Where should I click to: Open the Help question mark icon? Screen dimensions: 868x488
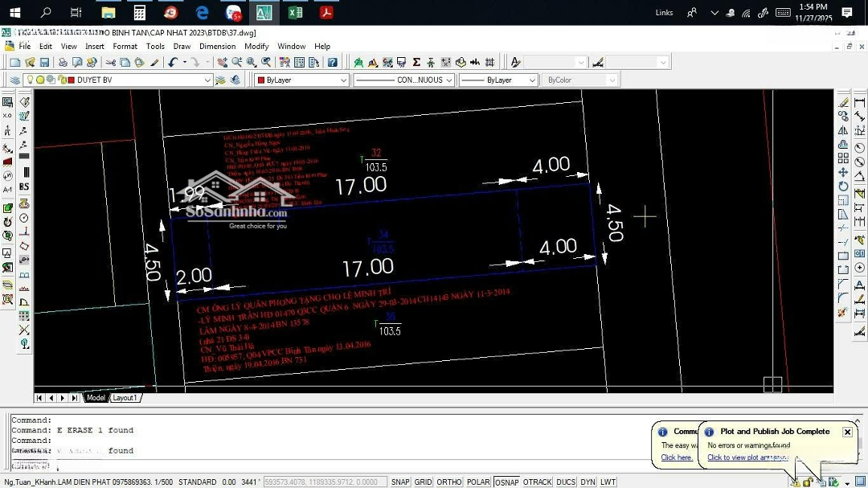point(333,63)
